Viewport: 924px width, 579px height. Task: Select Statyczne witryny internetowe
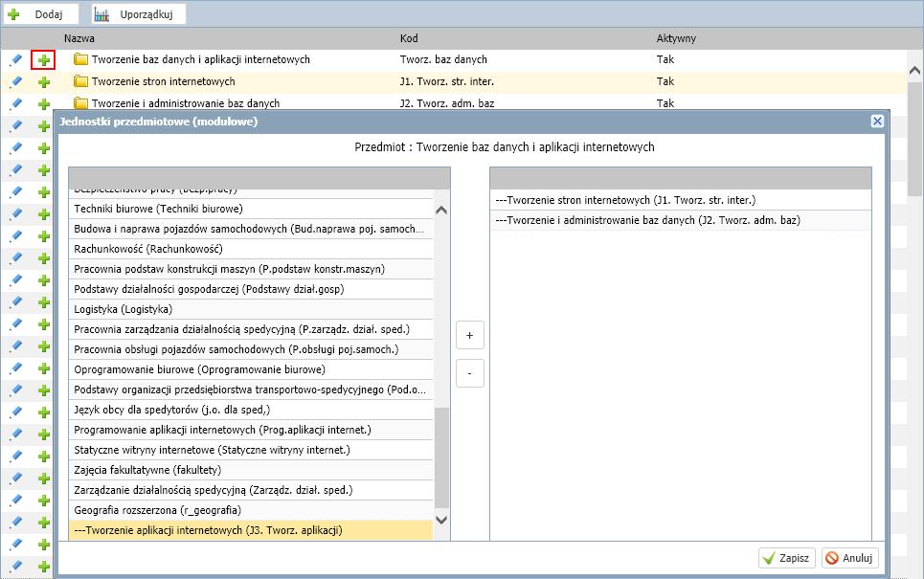pyautogui.click(x=251, y=450)
